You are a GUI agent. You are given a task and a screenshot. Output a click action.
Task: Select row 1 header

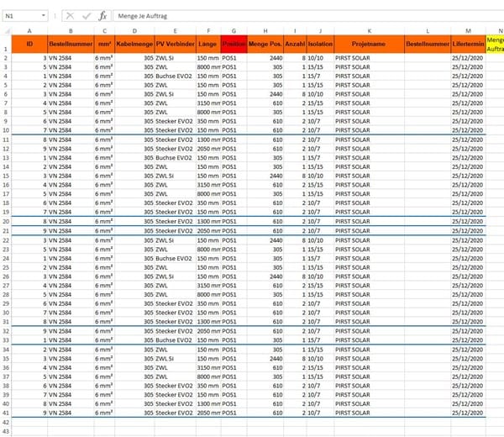point(8,49)
